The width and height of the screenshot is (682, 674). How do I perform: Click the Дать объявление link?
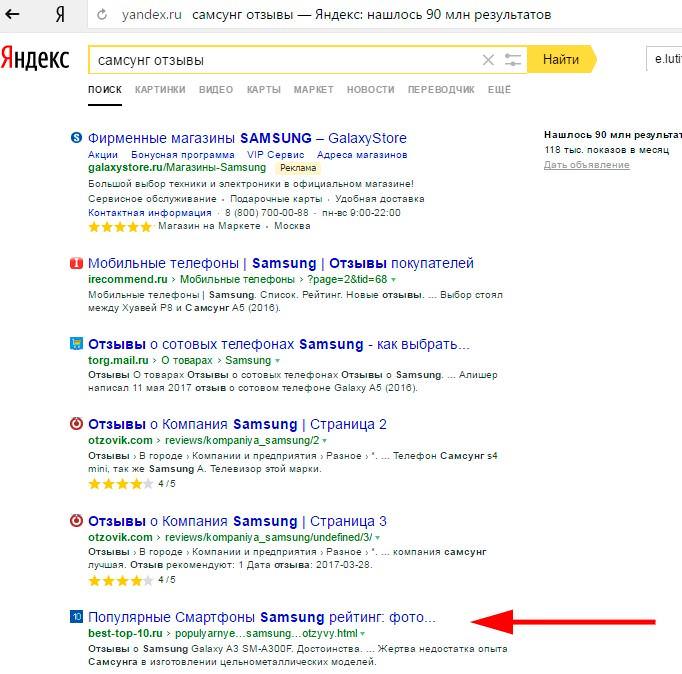[586, 165]
